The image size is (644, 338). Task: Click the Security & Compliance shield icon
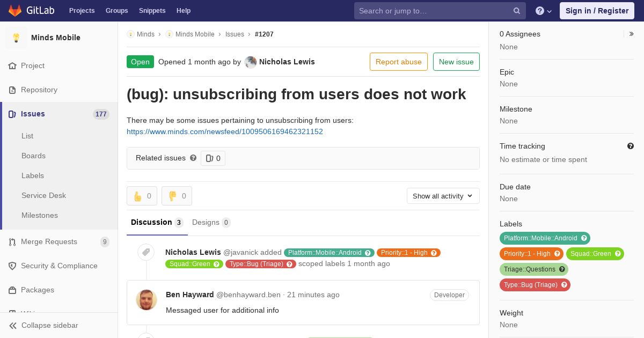tap(12, 266)
